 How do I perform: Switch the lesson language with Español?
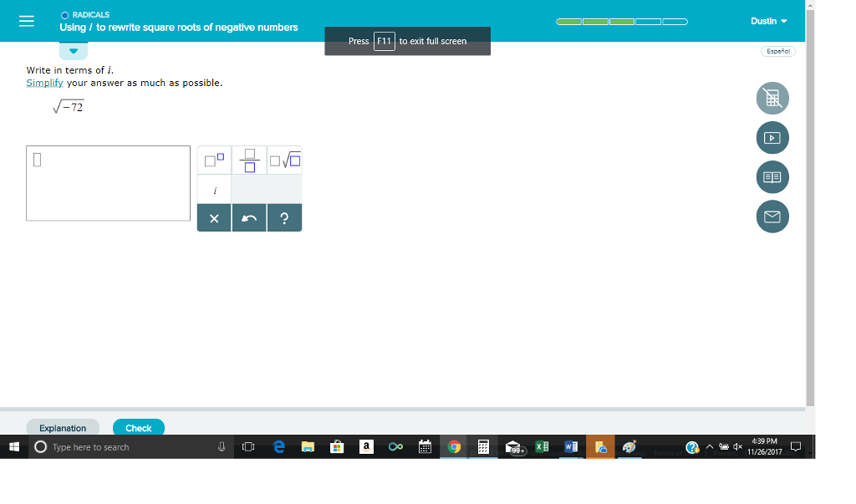777,51
